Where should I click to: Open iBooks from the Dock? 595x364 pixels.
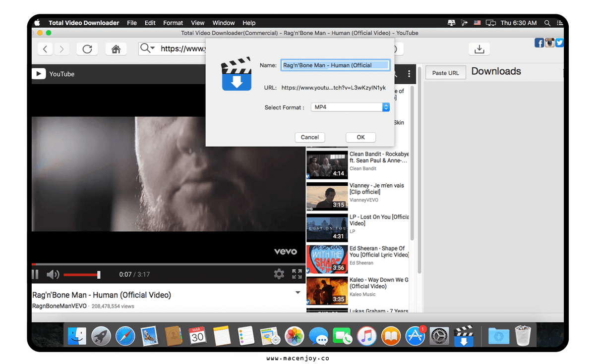tap(391, 336)
